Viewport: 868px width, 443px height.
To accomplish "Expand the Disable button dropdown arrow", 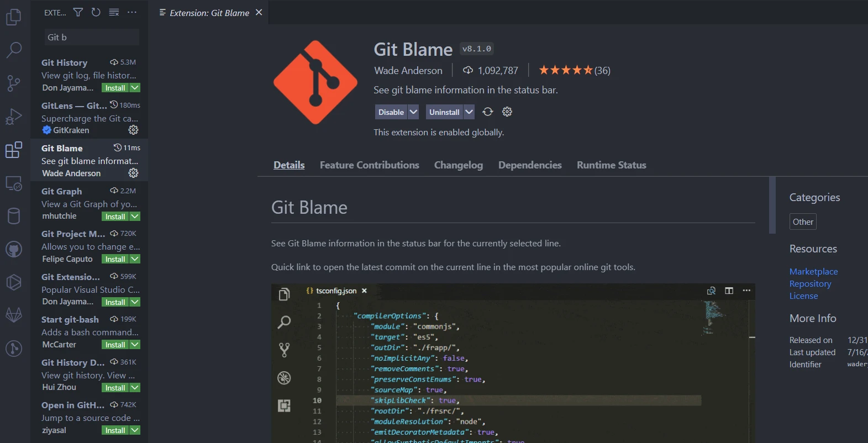I will tap(413, 112).
